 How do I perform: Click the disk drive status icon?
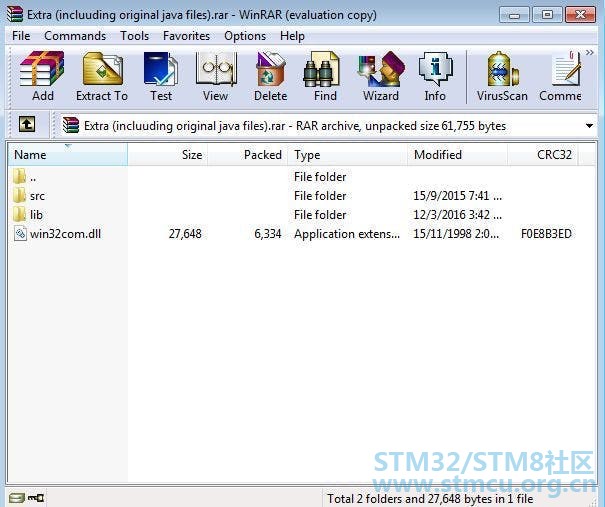pos(16,498)
